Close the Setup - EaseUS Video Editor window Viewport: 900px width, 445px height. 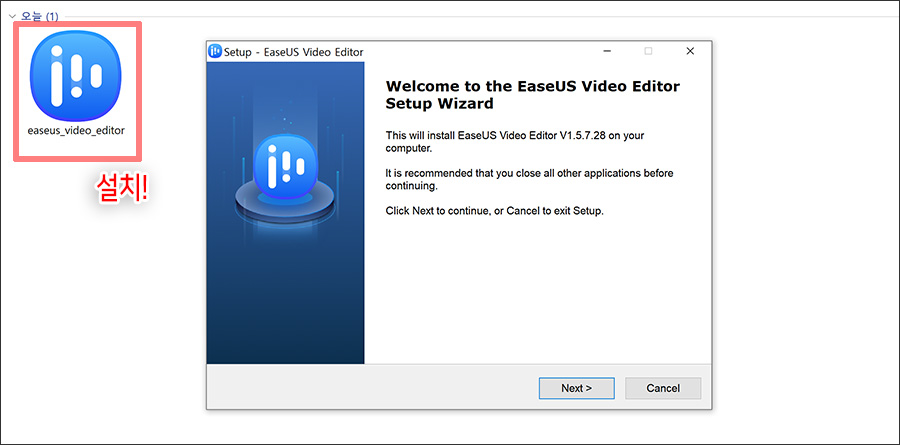click(x=690, y=51)
